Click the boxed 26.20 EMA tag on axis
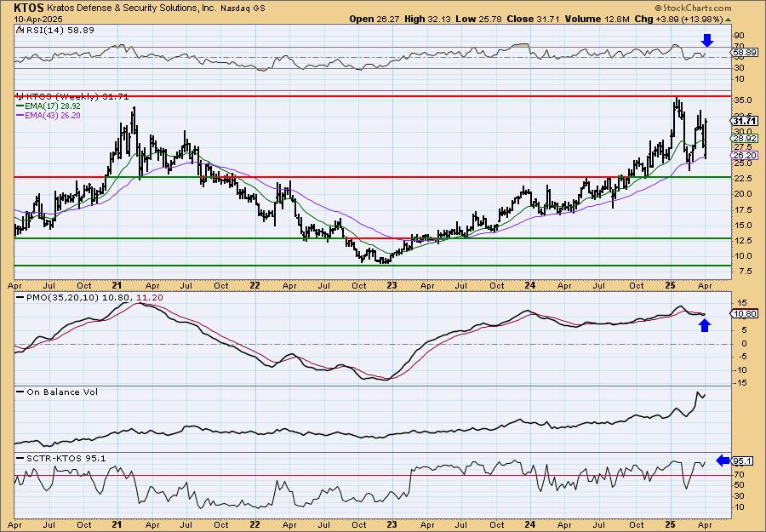 pos(746,156)
